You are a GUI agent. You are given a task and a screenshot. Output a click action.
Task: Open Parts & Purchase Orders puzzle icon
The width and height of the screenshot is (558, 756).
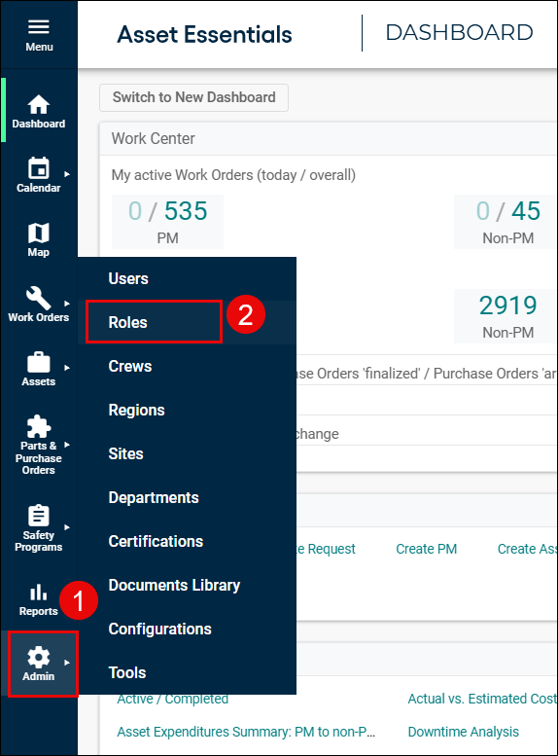pyautogui.click(x=39, y=427)
